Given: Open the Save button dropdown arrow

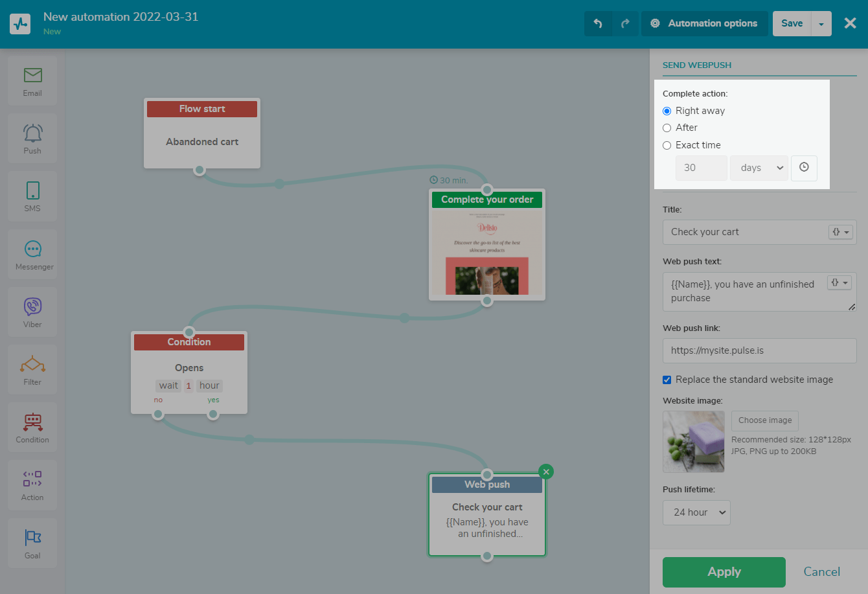Looking at the screenshot, I should coord(821,23).
